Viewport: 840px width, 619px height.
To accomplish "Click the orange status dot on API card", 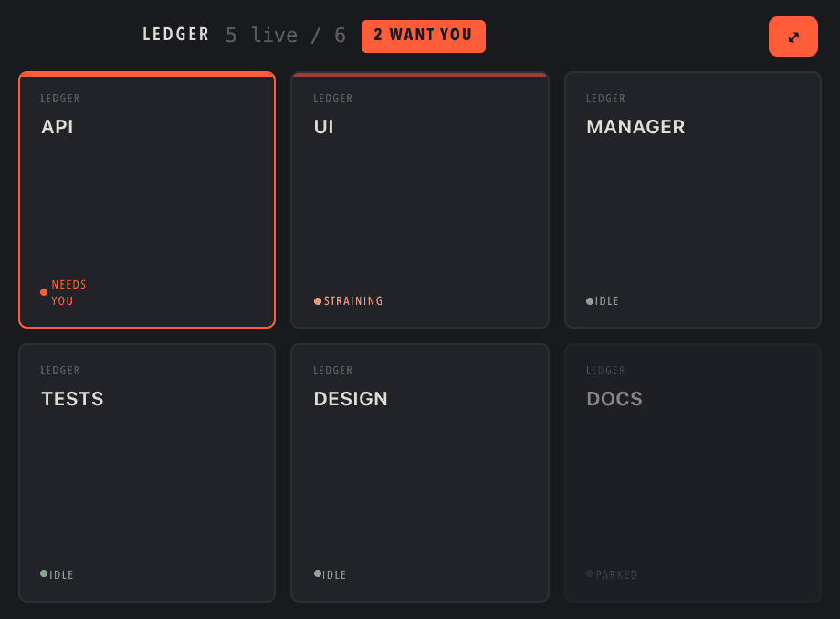I will tap(44, 292).
